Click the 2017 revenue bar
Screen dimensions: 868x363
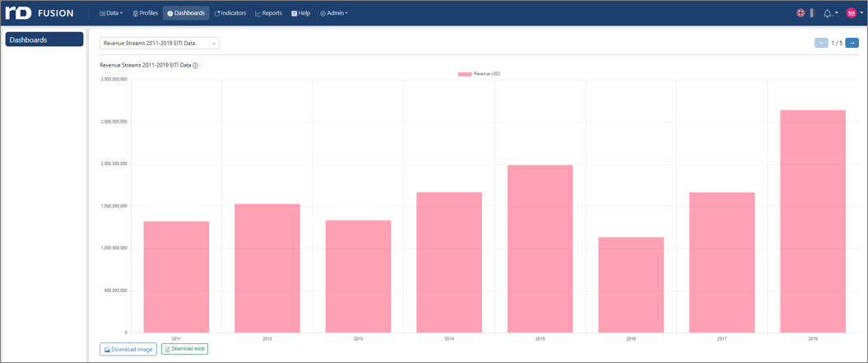tap(722, 262)
